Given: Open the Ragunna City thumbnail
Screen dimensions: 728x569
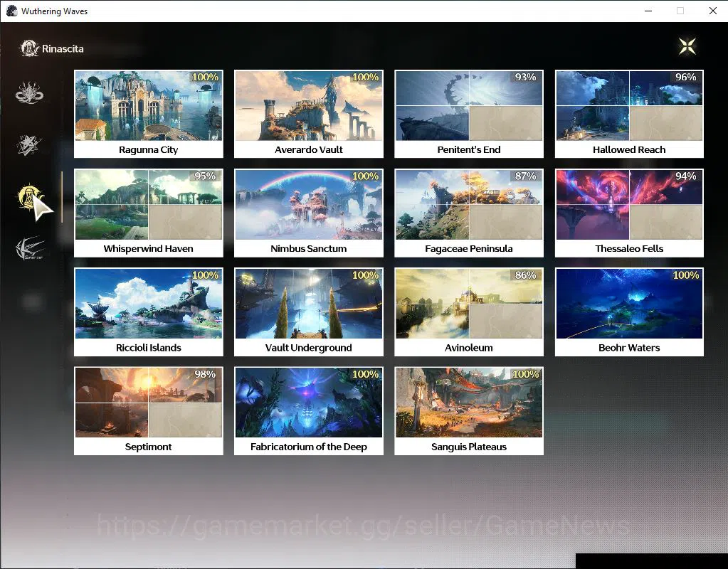Looking at the screenshot, I should [149, 105].
